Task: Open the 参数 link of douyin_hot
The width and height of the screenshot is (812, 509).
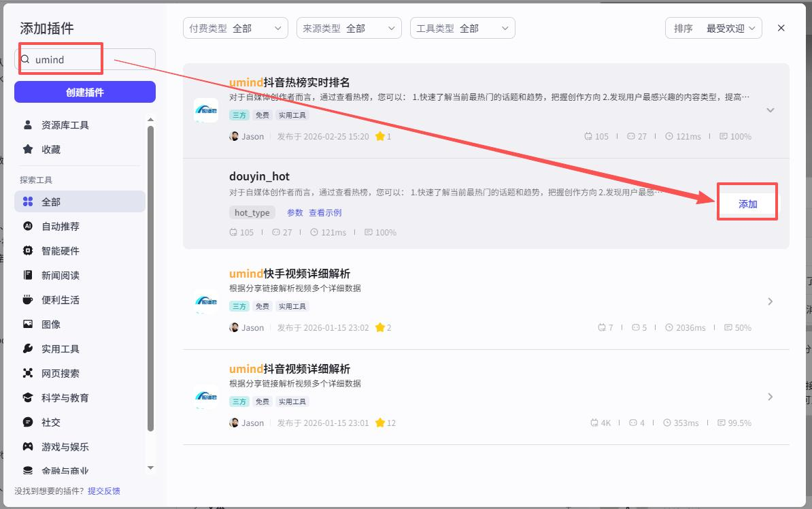Action: pyautogui.click(x=294, y=212)
